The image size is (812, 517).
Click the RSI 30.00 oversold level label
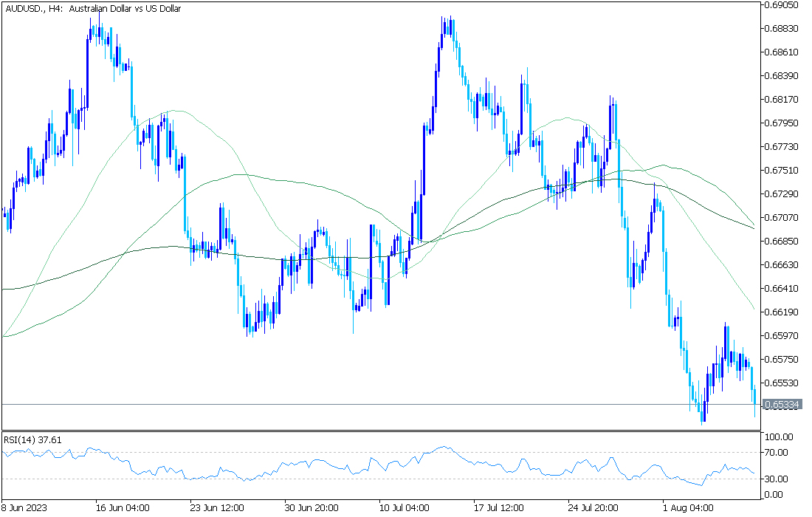tap(777, 479)
